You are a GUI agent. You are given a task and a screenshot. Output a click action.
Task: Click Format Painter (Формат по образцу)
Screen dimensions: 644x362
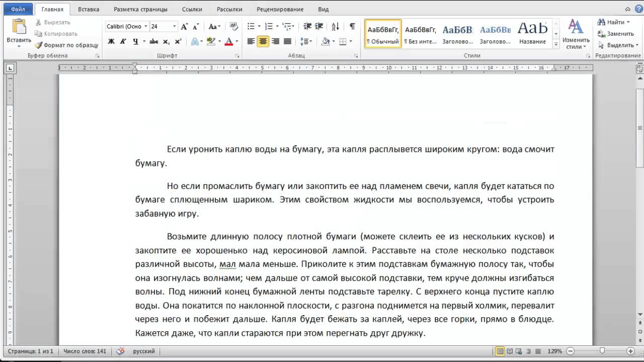[66, 45]
